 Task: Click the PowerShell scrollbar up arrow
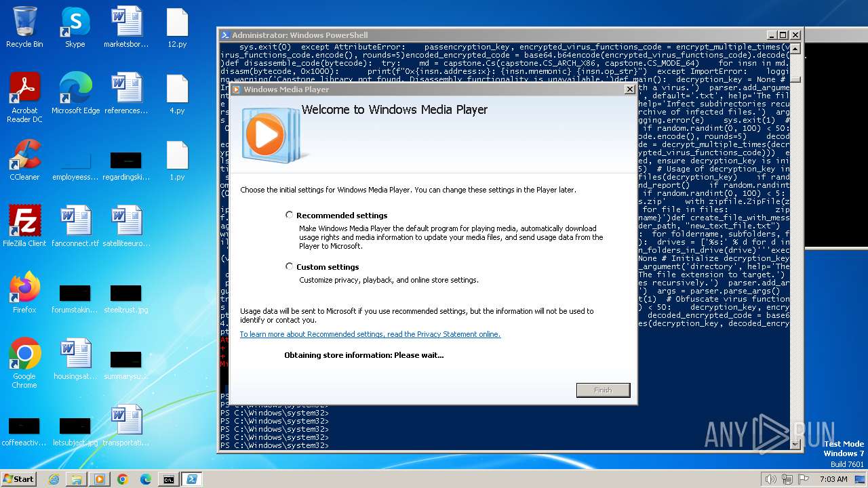click(x=796, y=49)
